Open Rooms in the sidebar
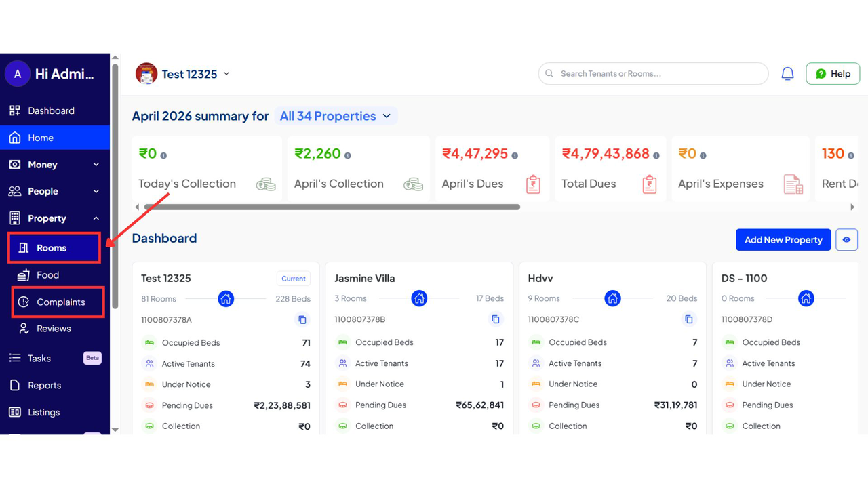Image resolution: width=868 pixels, height=488 pixels. 52,248
